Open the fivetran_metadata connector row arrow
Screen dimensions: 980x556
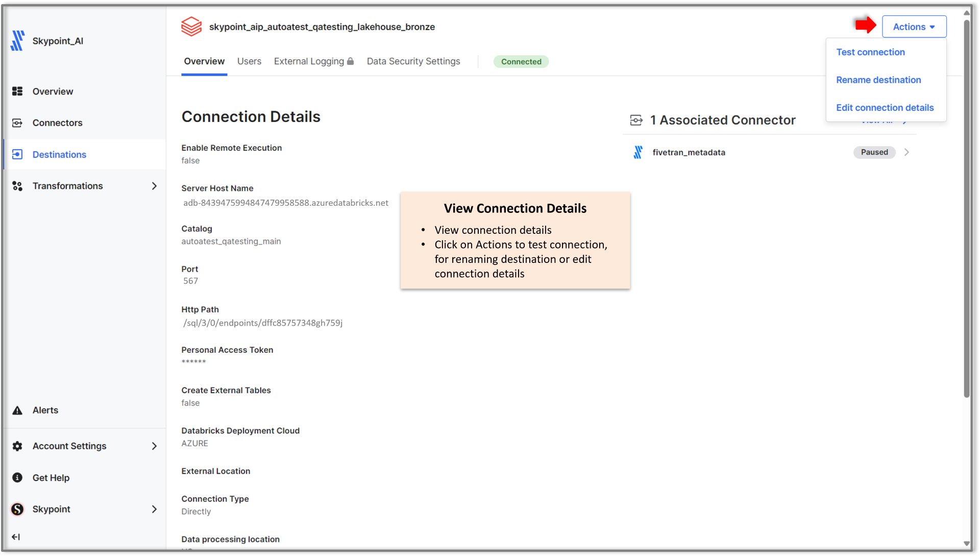pyautogui.click(x=906, y=152)
